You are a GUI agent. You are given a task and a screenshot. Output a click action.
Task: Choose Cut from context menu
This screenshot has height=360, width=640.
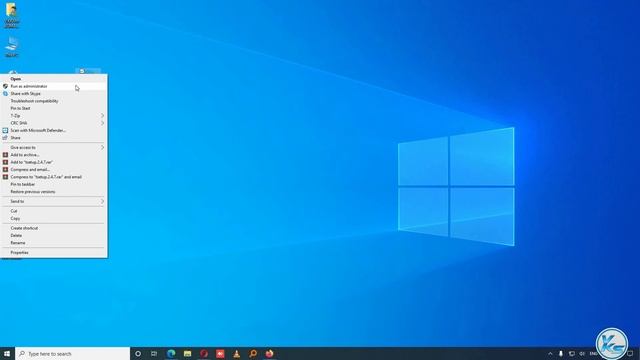click(x=54, y=211)
